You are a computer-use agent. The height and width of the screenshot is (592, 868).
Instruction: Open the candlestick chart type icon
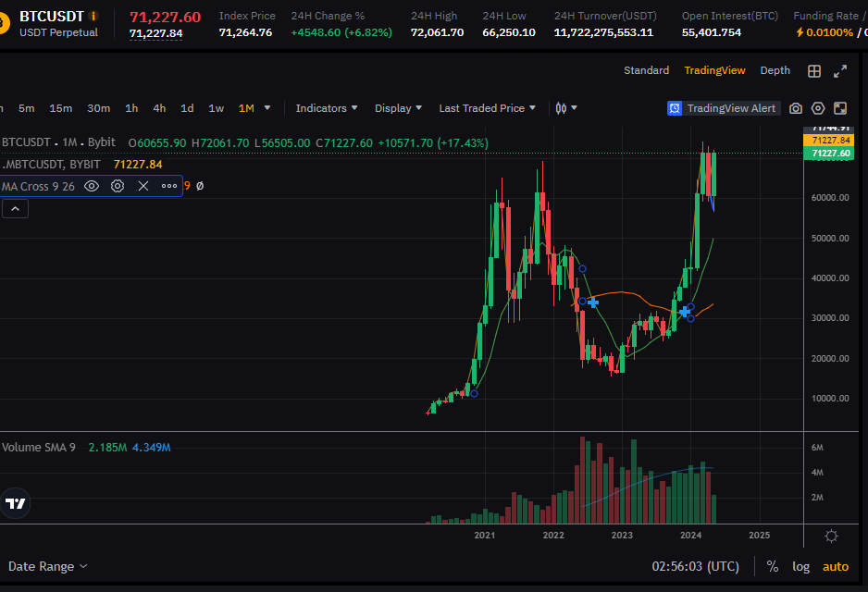tap(561, 108)
